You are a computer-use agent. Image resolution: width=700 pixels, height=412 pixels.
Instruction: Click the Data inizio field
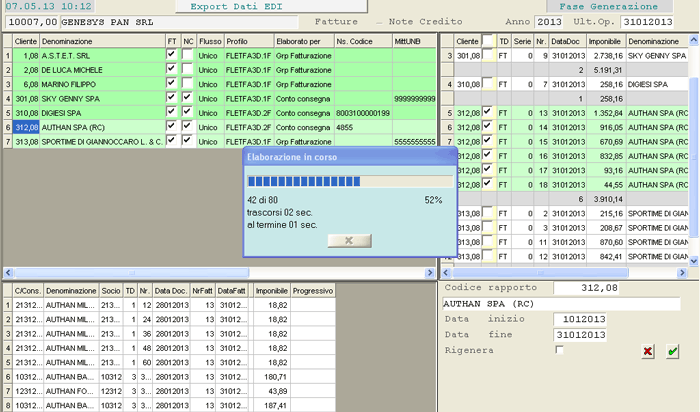(579, 319)
